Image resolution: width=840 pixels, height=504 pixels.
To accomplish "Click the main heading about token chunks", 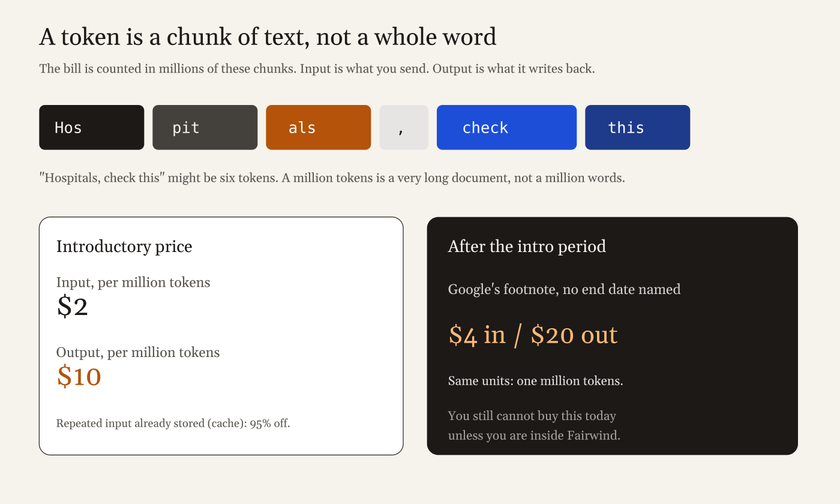I will [268, 37].
